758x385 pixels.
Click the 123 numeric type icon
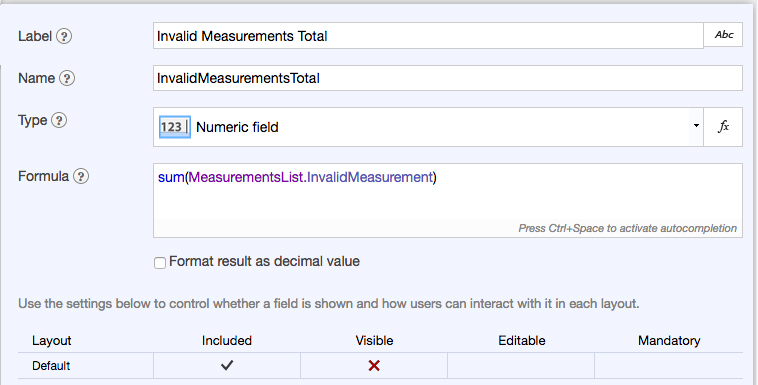point(175,127)
